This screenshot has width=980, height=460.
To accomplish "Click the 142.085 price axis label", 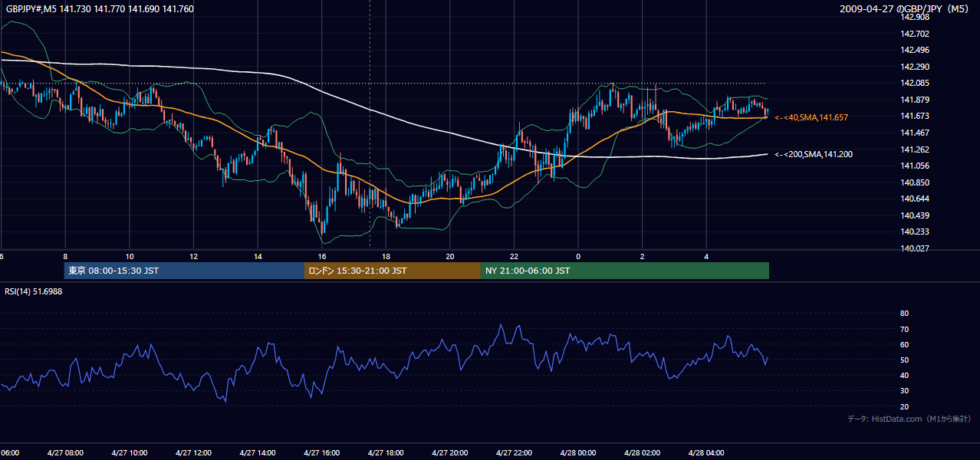I will 914,83.
